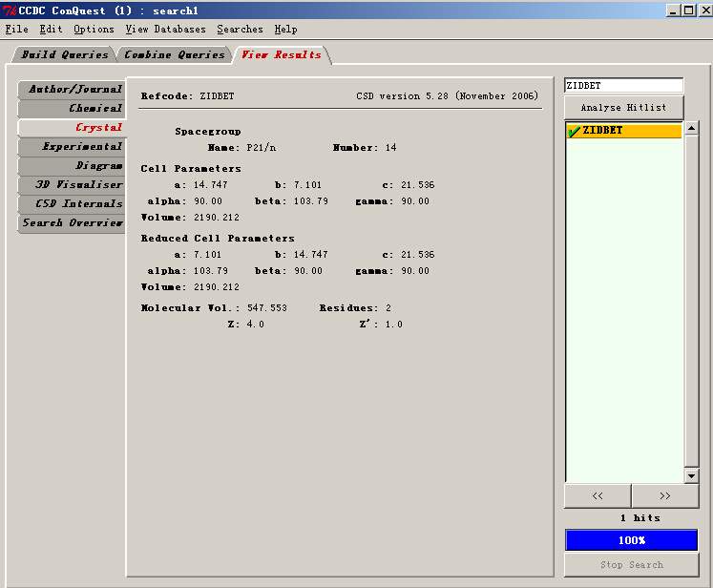Expand the View Databases menu
Screen dimensions: 713x588
[x=165, y=30]
